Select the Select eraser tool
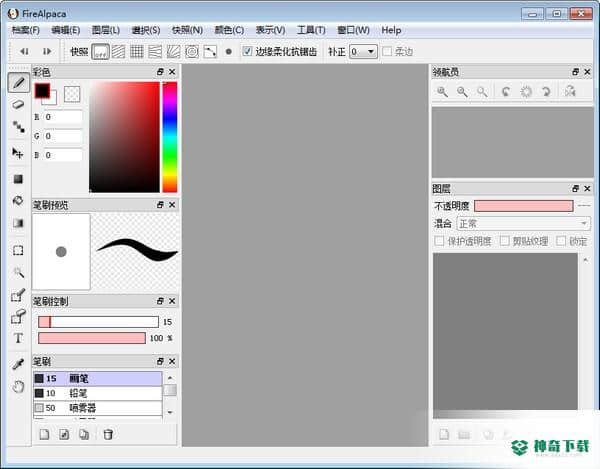Image resolution: width=600 pixels, height=469 pixels. (x=18, y=317)
